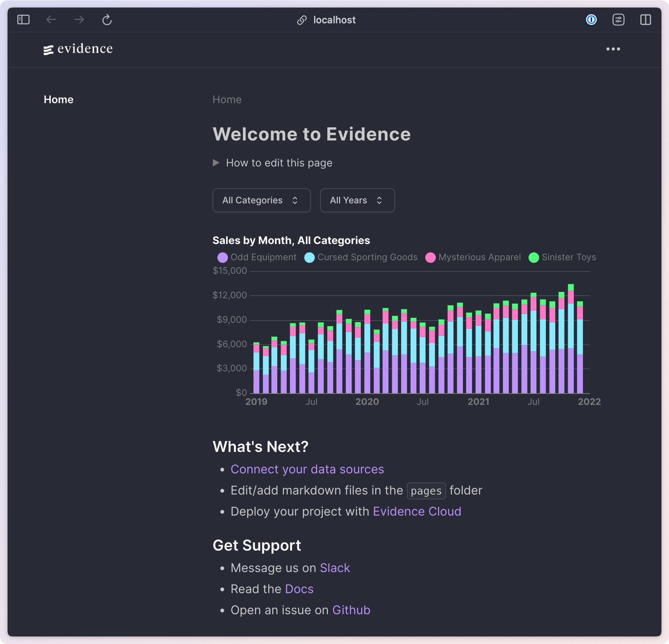Click the forward navigation arrow
Viewport: 669px width, 644px height.
click(x=79, y=20)
